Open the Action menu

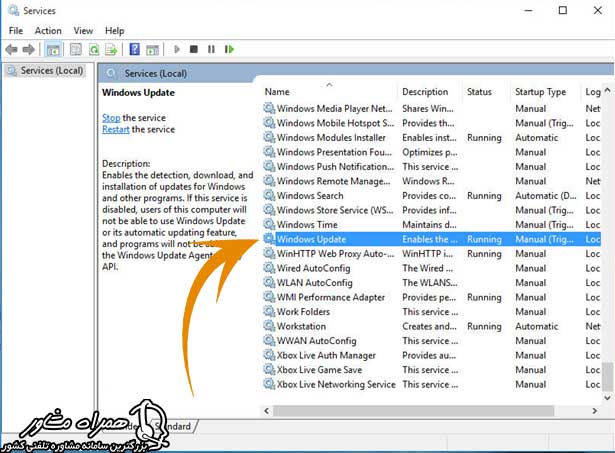[48, 31]
